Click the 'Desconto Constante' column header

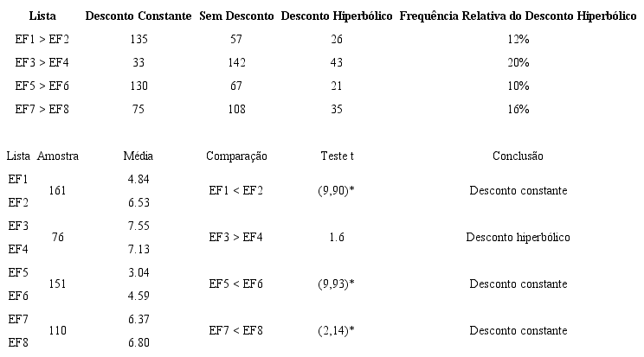tap(138, 17)
